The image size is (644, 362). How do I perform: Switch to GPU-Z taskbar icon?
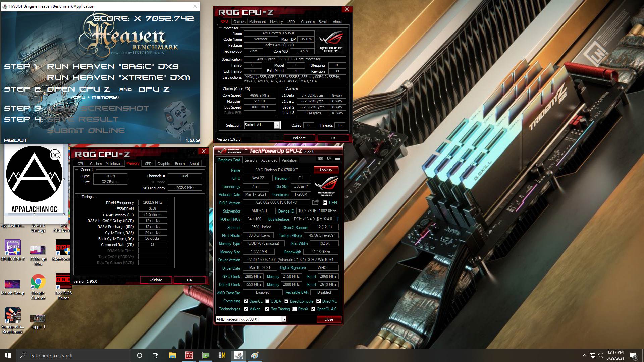tap(205, 355)
